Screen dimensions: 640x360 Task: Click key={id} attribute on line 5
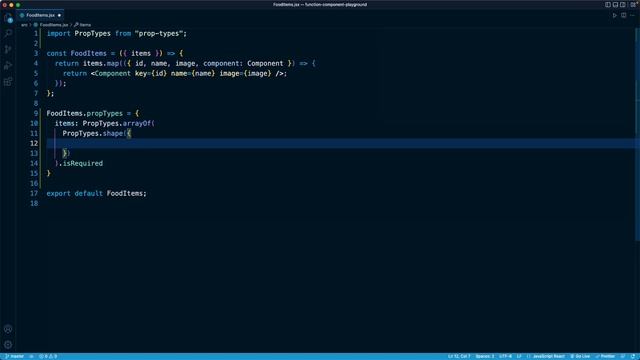point(151,73)
